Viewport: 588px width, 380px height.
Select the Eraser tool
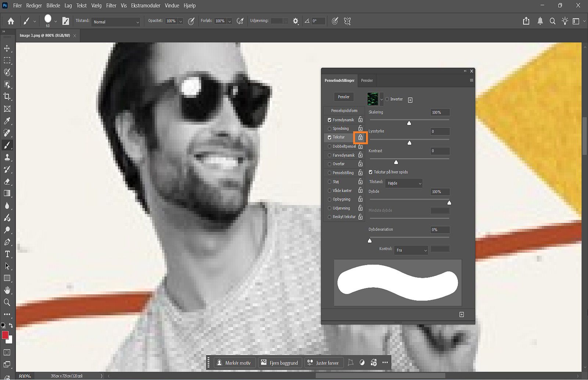7,182
